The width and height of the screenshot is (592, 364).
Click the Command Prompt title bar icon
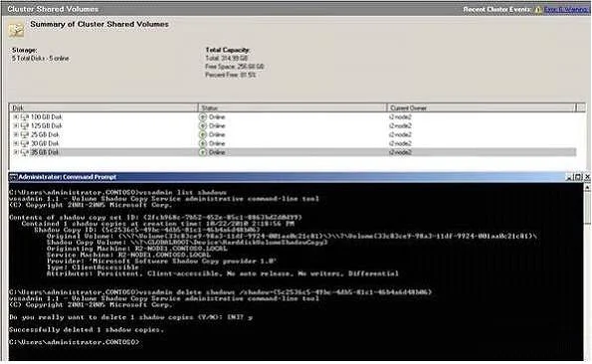click(x=13, y=177)
